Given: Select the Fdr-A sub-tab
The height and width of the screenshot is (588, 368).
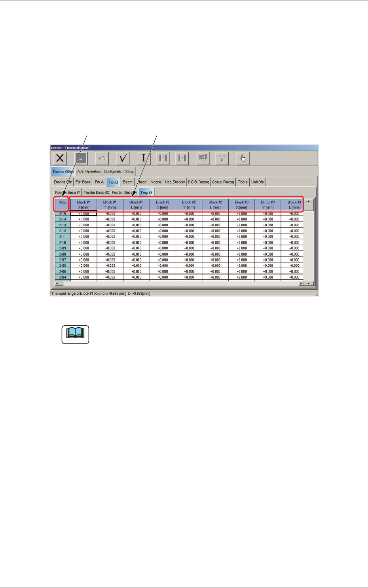Looking at the screenshot, I should click(x=99, y=182).
